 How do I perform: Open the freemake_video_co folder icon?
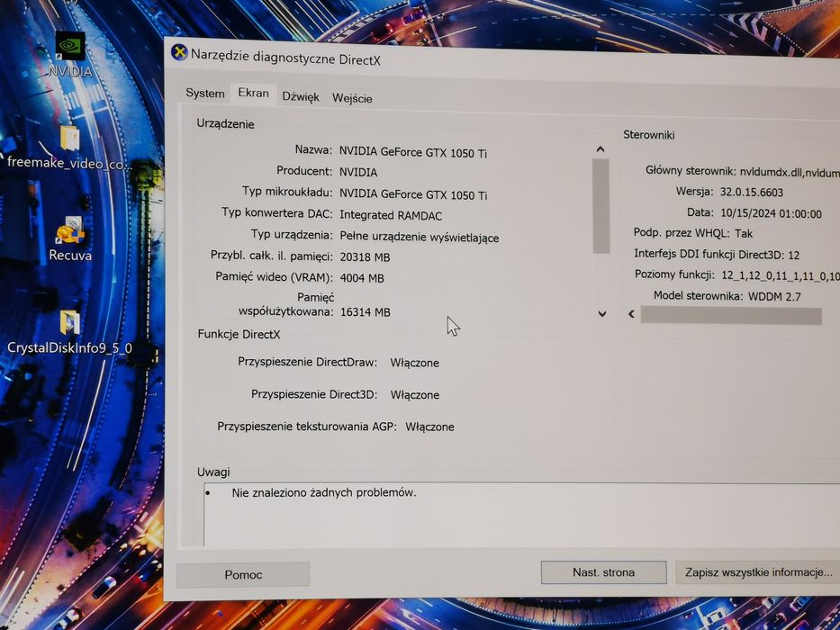click(69, 148)
